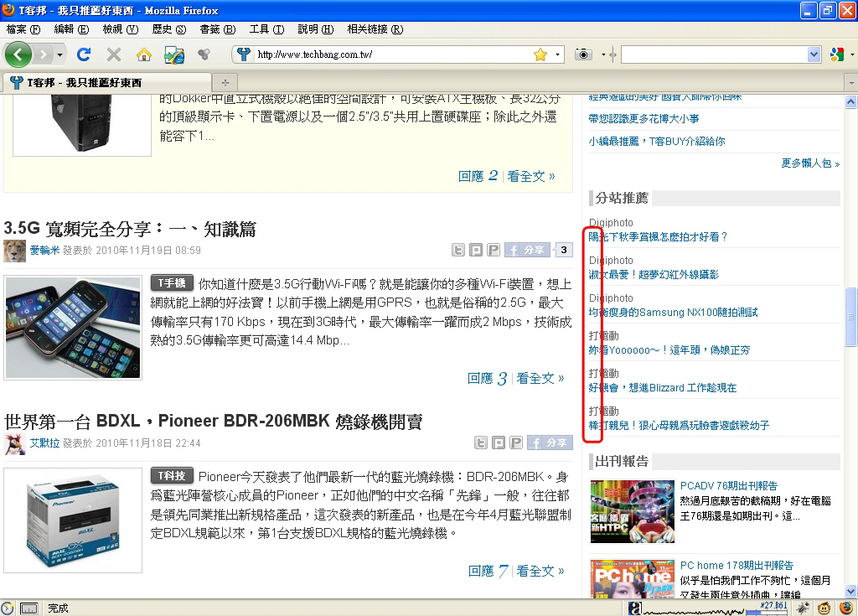Click the smartphones article thumbnail

[x=73, y=328]
